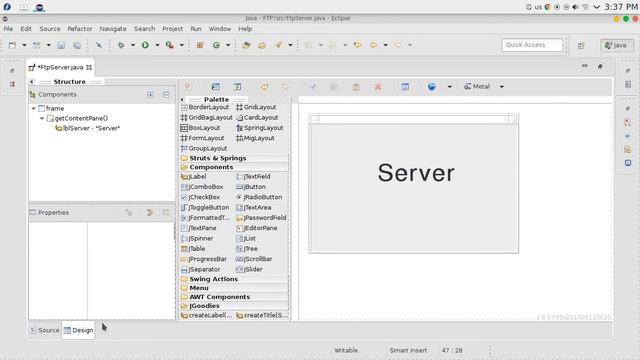This screenshot has width=640, height=360.
Task: Select JSlider in the palette
Action: (249, 269)
